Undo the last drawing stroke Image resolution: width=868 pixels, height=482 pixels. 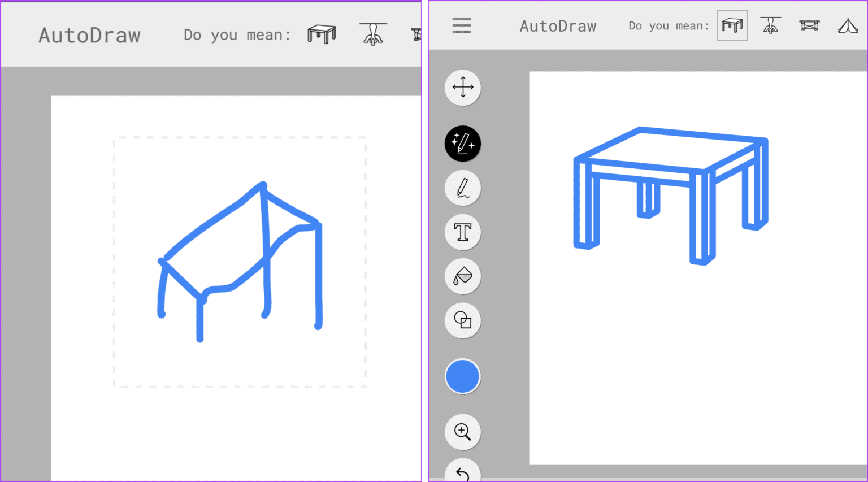pos(462,475)
